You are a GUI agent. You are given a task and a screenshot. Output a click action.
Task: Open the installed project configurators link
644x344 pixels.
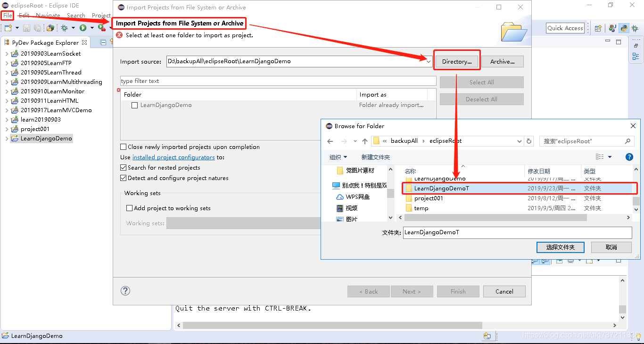coord(173,157)
